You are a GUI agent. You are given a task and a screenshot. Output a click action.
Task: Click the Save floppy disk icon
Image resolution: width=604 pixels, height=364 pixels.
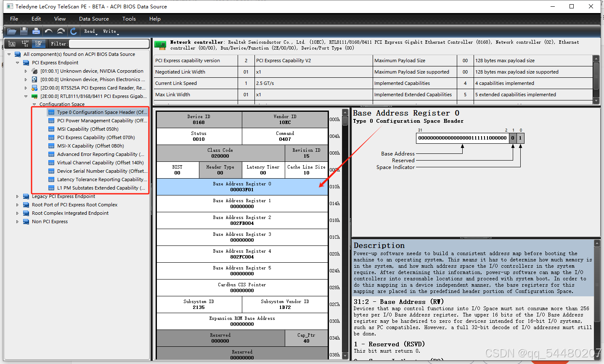[x=24, y=31]
